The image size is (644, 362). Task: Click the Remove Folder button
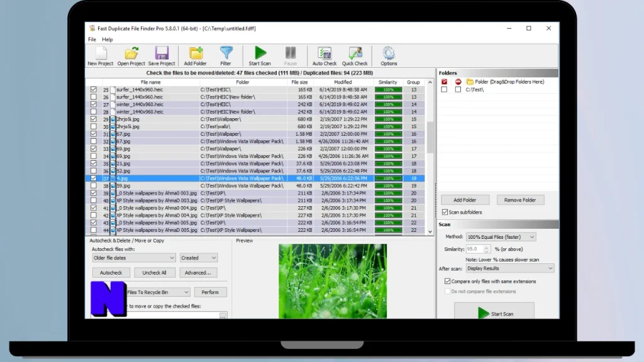[x=520, y=200]
